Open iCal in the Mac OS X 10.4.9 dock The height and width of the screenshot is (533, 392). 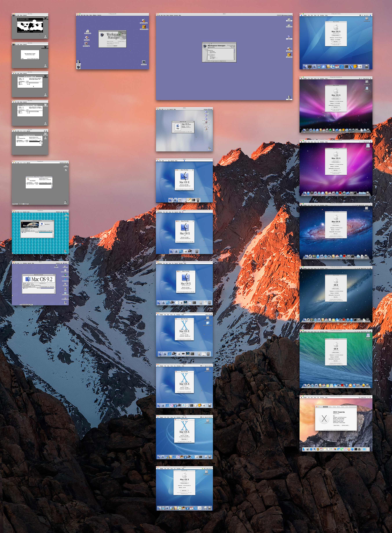[x=337, y=67]
